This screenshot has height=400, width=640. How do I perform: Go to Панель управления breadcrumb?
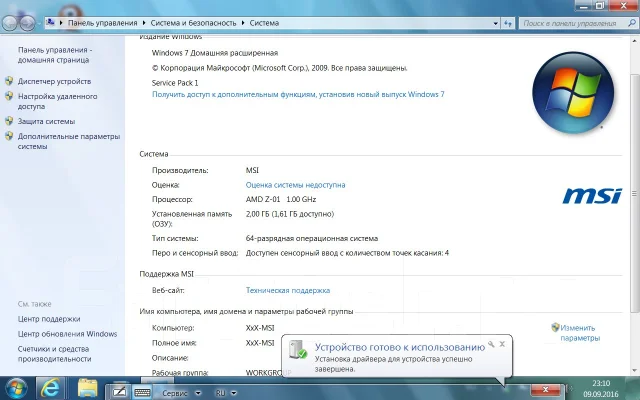(x=102, y=23)
